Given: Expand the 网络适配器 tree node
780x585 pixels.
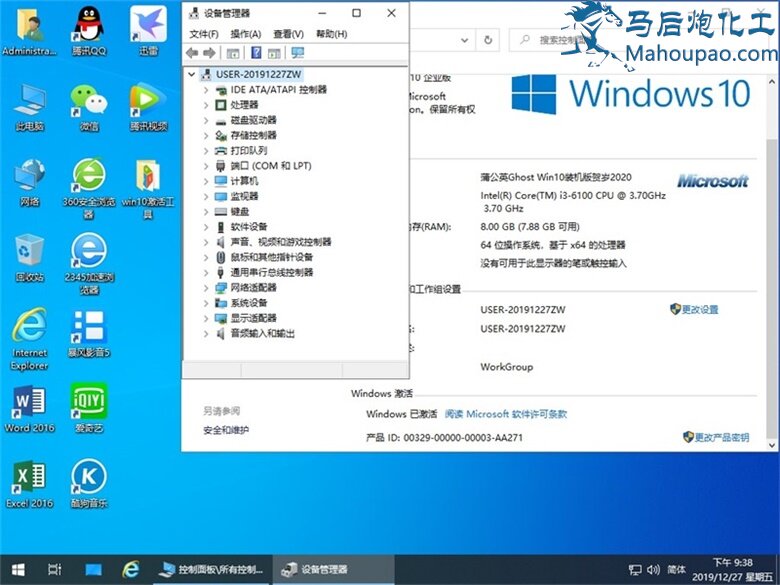Looking at the screenshot, I should coord(207,288).
